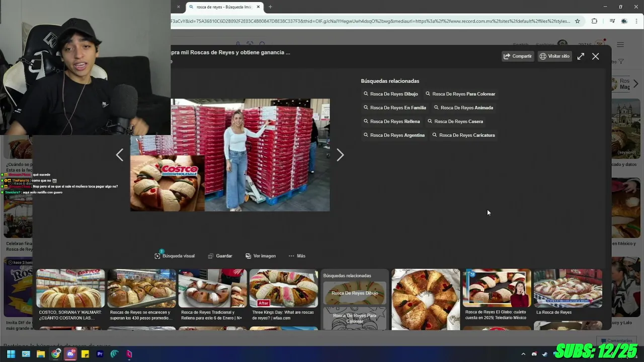Screen dimensions: 644x362
Task: Open Discord from the taskbar
Action: (70, 354)
